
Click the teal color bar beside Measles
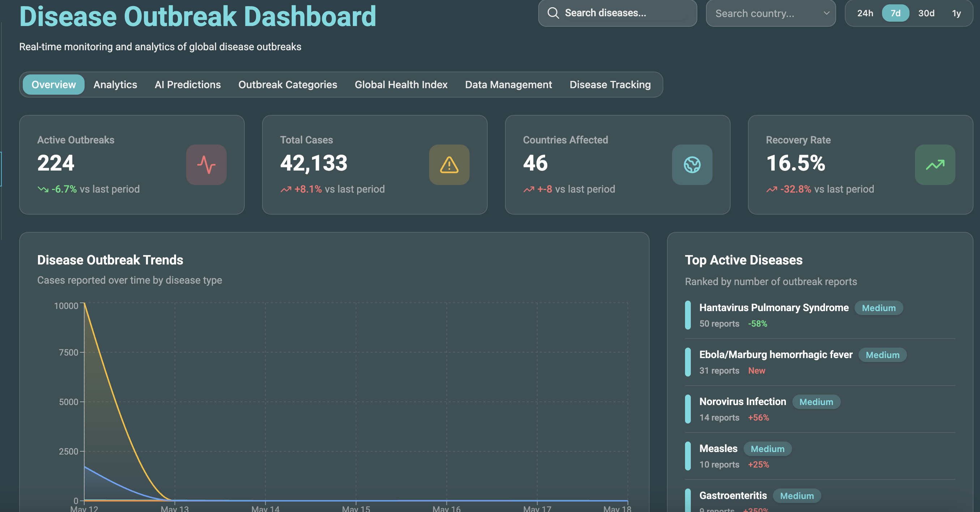pos(688,456)
